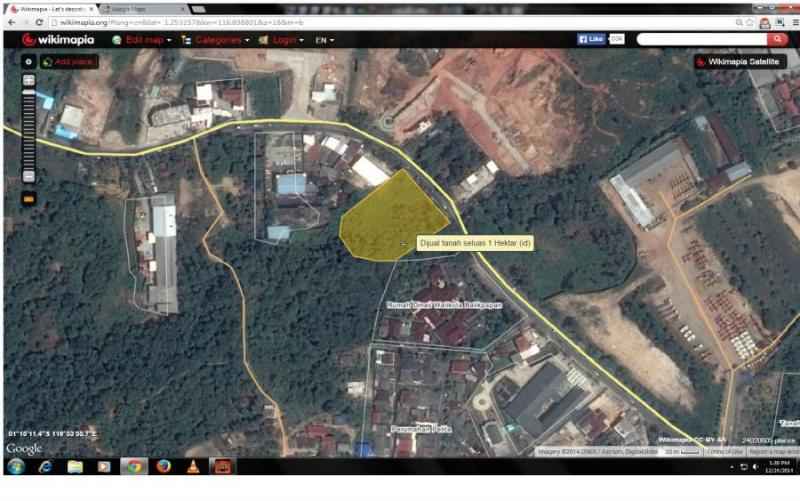Click the red search magnifier button
800x501 pixels.
[x=779, y=39]
